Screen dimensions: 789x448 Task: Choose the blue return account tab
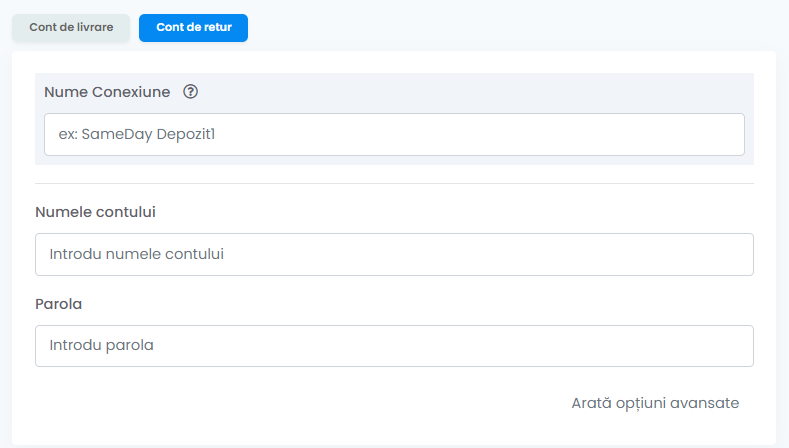click(193, 28)
